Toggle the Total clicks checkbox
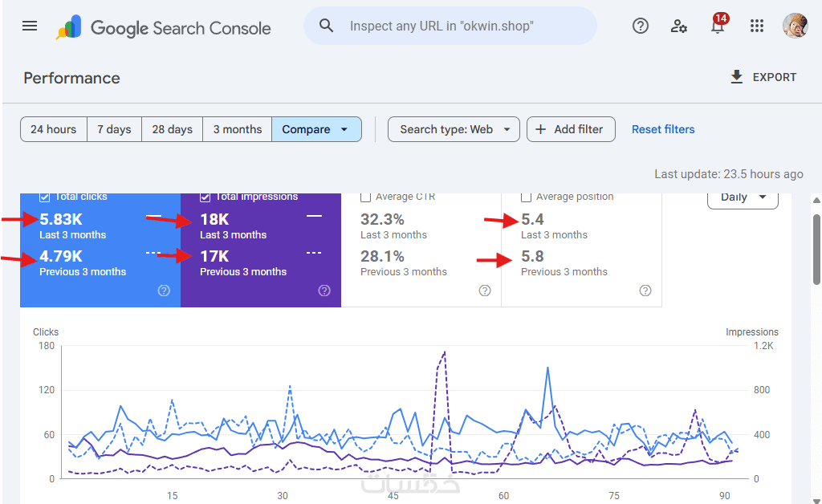This screenshot has width=822, height=504. click(x=46, y=197)
